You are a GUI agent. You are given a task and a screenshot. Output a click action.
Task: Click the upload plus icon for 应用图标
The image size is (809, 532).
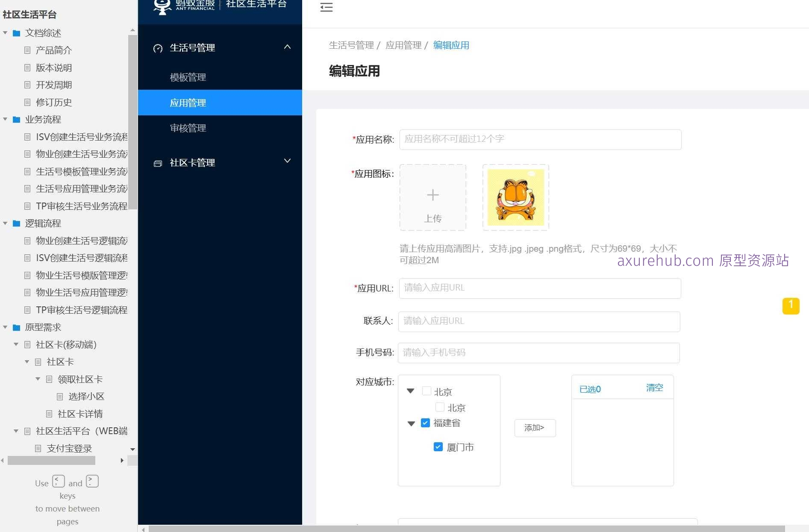click(x=432, y=195)
